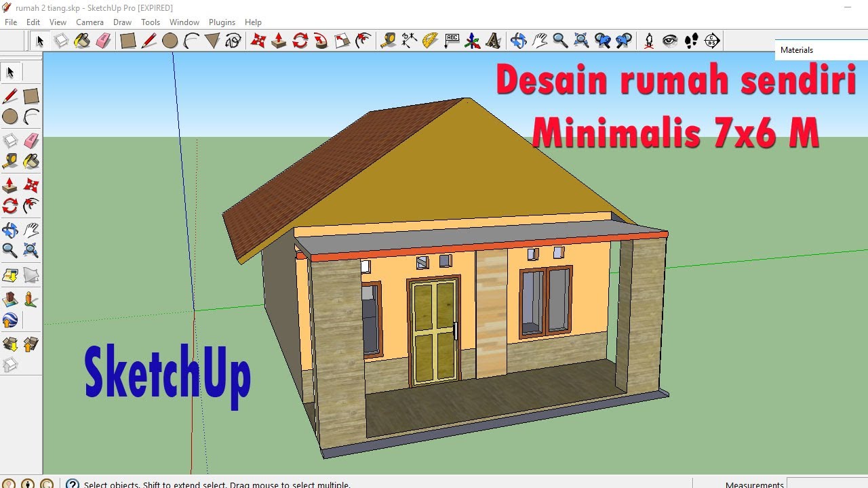Select the Dimension tool
Image resolution: width=868 pixels, height=488 pixels.
[409, 41]
